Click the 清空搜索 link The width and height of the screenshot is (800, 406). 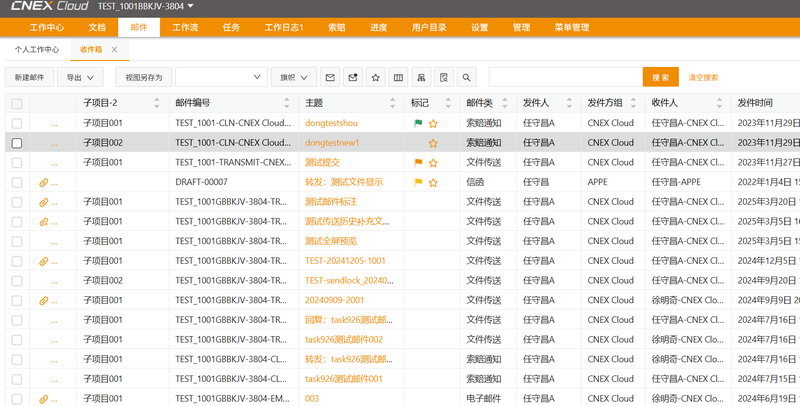click(x=703, y=77)
